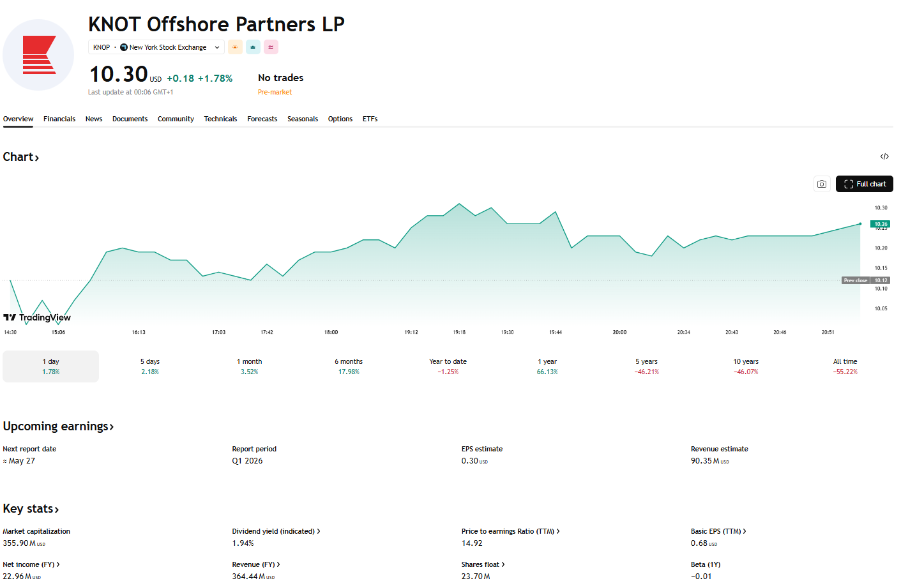This screenshot has width=901, height=588.
Task: Open Dividend yield (indicated) details
Action: [276, 531]
